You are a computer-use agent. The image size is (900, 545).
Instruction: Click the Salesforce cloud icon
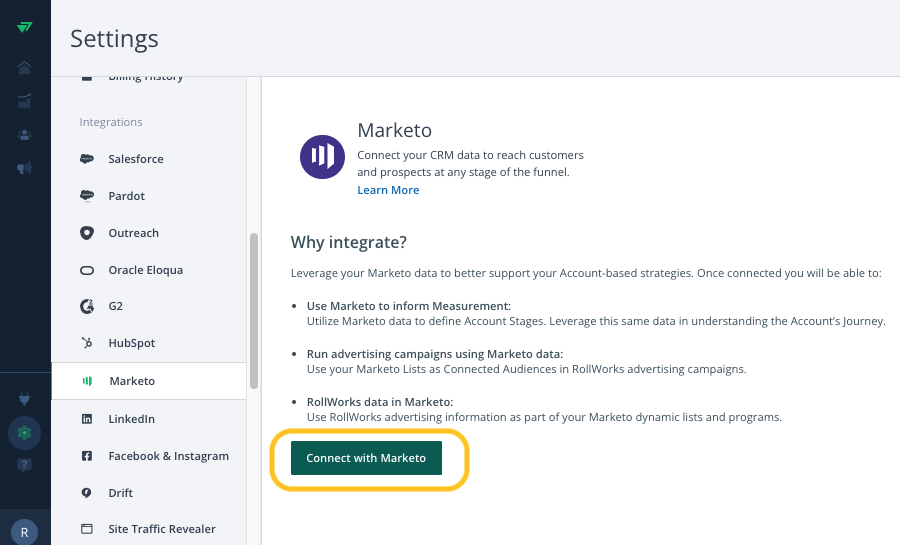(x=87, y=159)
